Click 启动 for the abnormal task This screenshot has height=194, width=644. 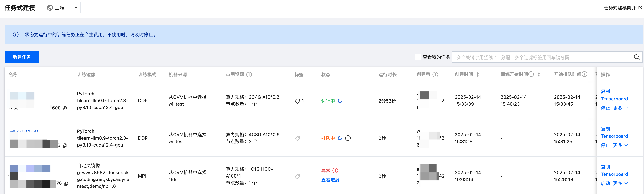tap(605, 183)
